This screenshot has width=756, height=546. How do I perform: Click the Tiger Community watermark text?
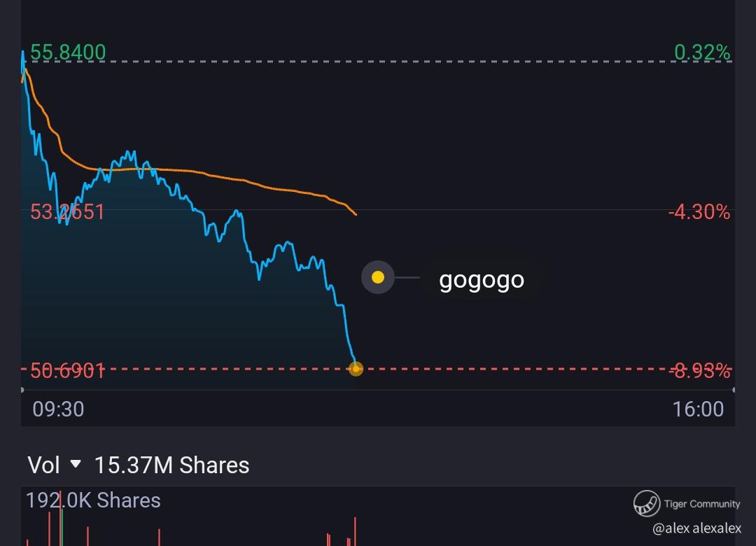[x=701, y=504]
